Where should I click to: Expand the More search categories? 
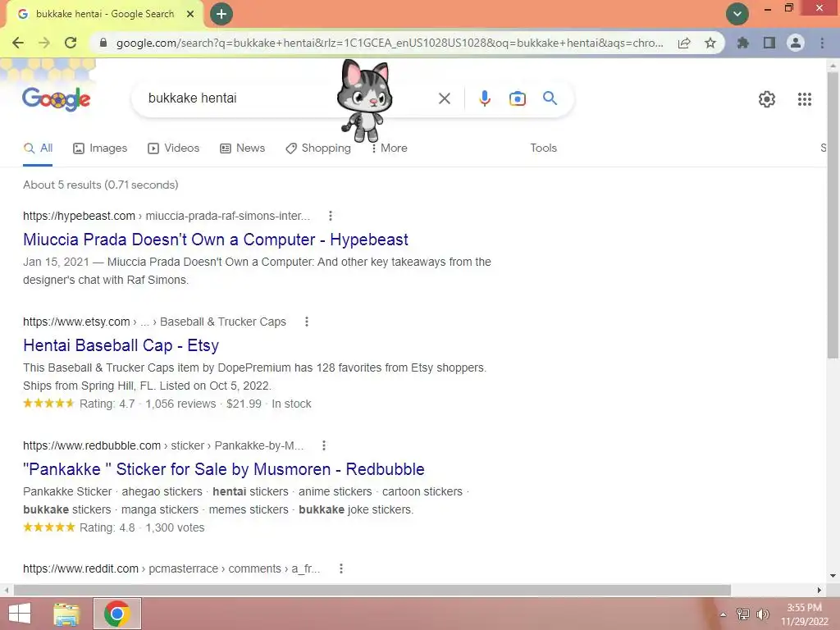(x=389, y=148)
